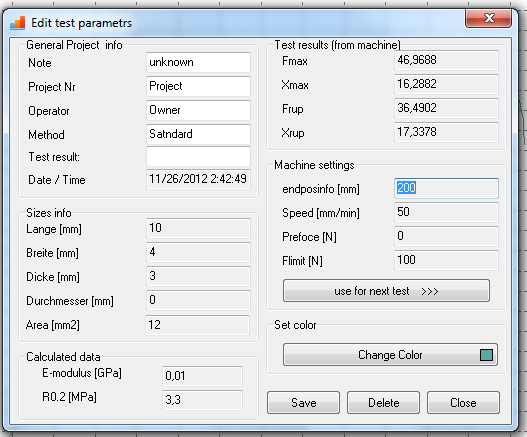Click the Speed [mm/min] field
The height and width of the screenshot is (437, 527).
pyautogui.click(x=446, y=212)
